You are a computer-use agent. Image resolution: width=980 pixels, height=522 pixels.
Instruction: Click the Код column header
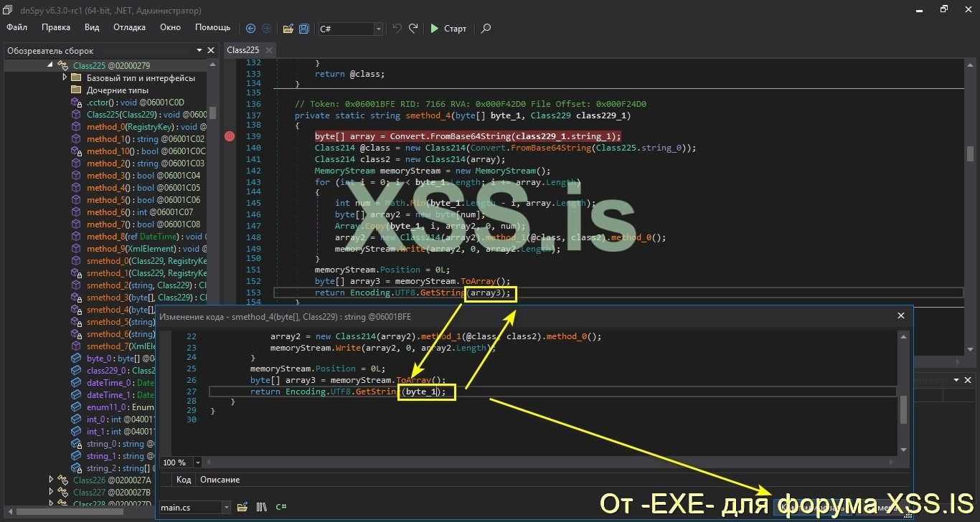click(x=184, y=480)
